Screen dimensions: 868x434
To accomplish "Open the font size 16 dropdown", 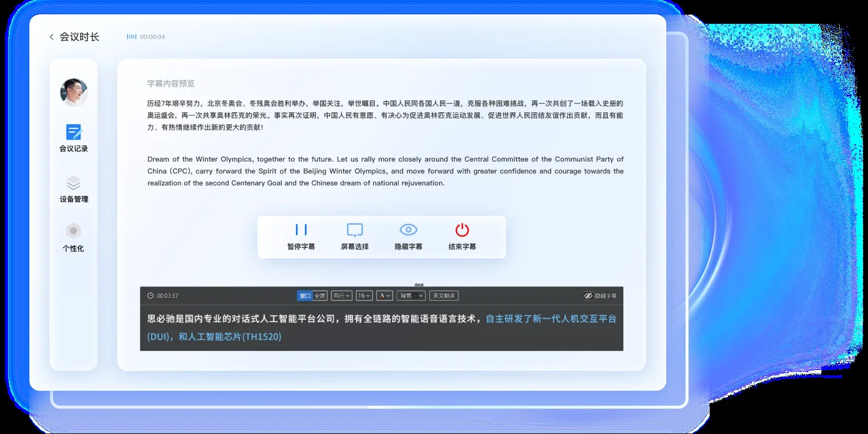I will click(364, 296).
